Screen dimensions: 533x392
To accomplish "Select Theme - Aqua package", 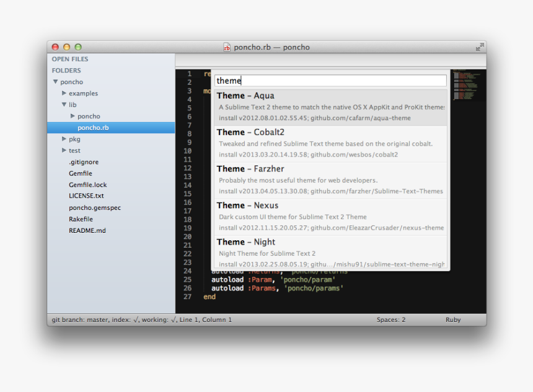I will tap(330, 107).
